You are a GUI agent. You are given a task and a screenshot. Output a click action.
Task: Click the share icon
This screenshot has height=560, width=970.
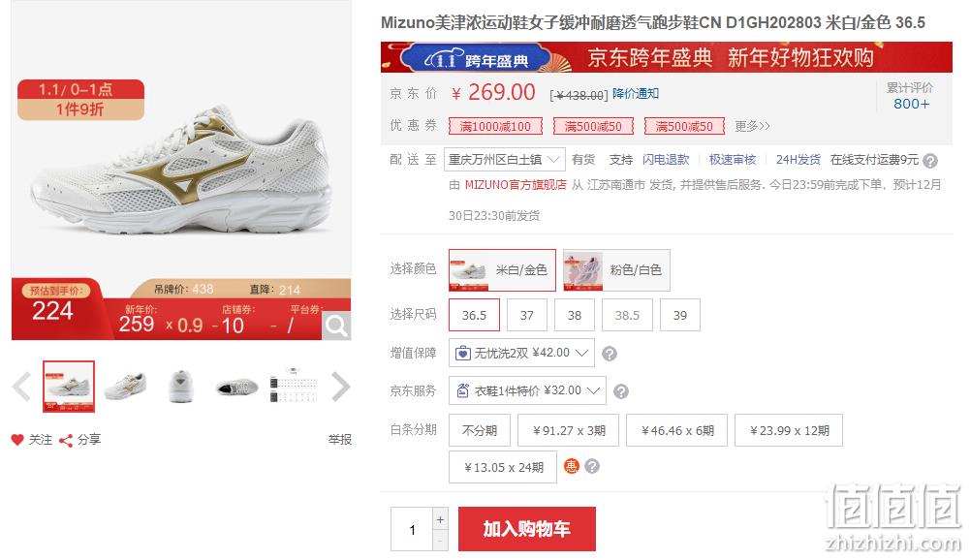point(66,440)
